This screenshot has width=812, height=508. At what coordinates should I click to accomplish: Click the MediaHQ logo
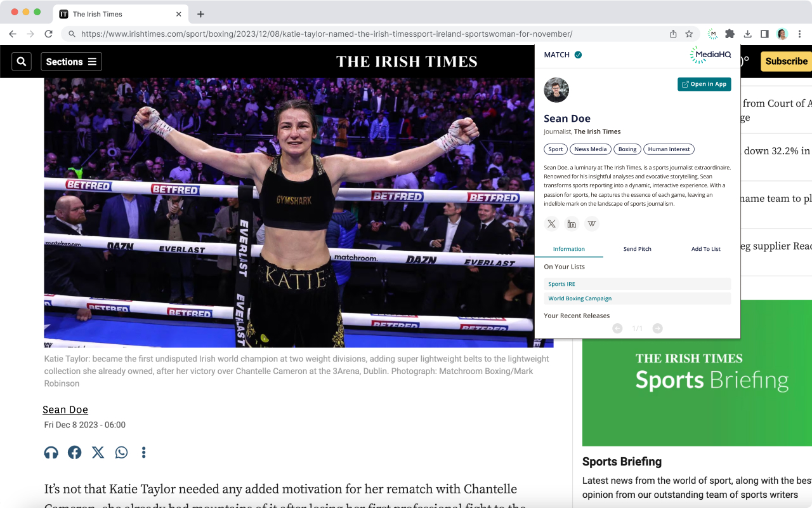pos(710,55)
